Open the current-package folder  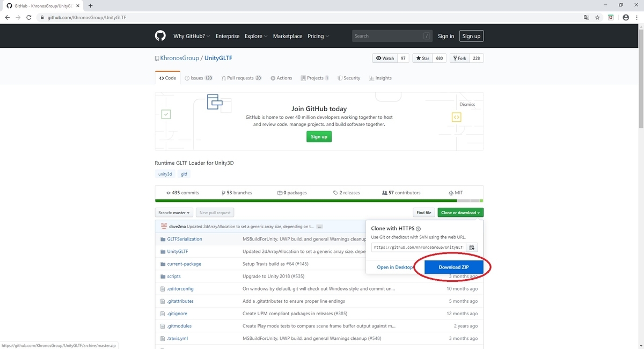coord(184,264)
